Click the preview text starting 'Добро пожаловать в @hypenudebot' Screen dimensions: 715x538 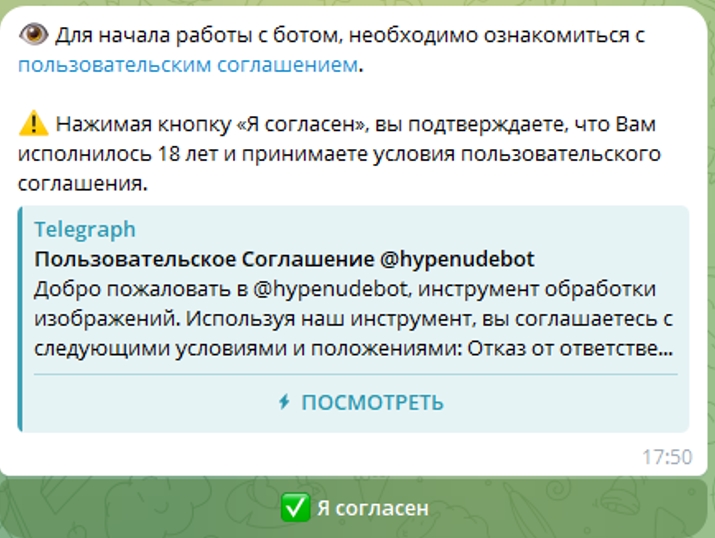coord(353,319)
